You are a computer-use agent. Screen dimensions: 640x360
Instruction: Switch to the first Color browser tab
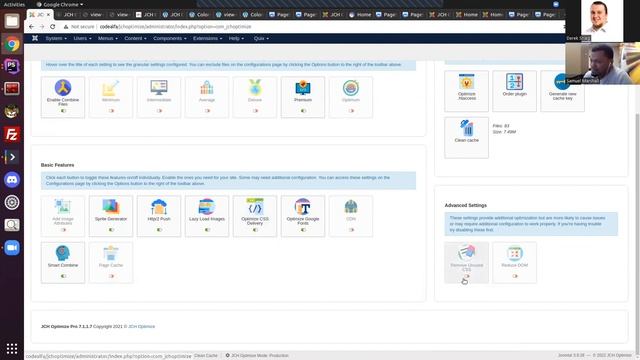(200, 14)
